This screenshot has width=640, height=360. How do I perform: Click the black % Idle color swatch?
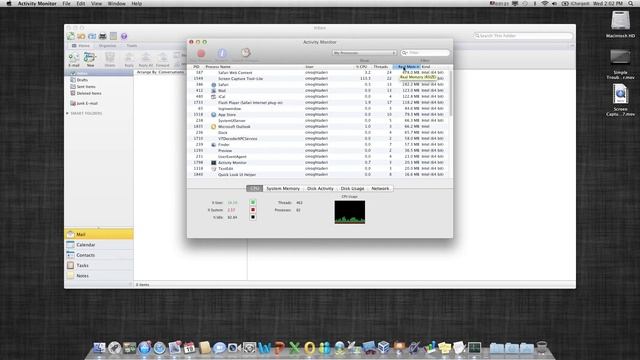253,217
